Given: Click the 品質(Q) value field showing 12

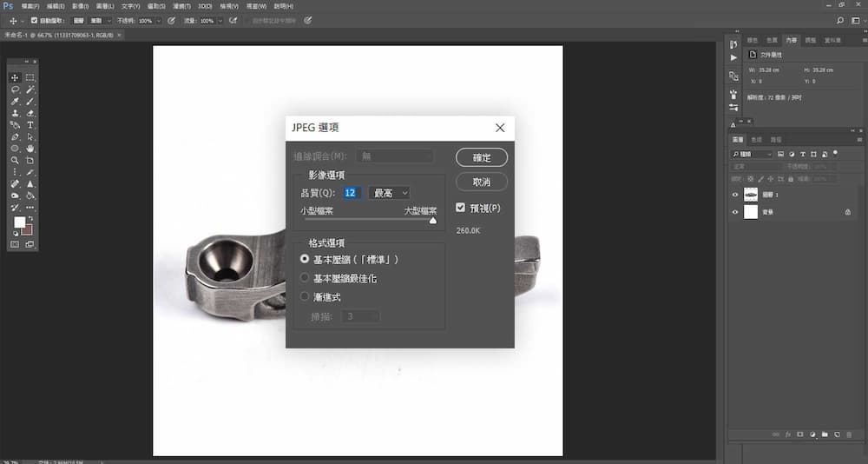Looking at the screenshot, I should [x=351, y=193].
